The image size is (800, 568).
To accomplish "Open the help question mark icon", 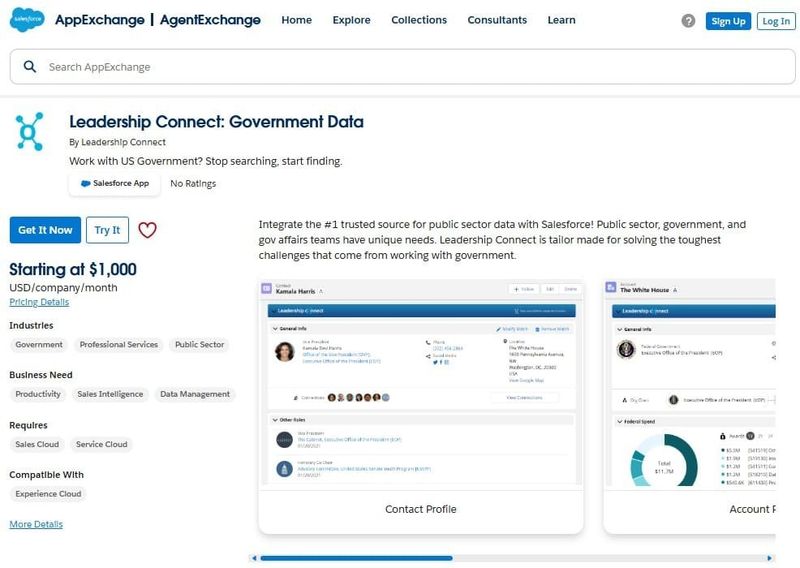I will coord(688,21).
